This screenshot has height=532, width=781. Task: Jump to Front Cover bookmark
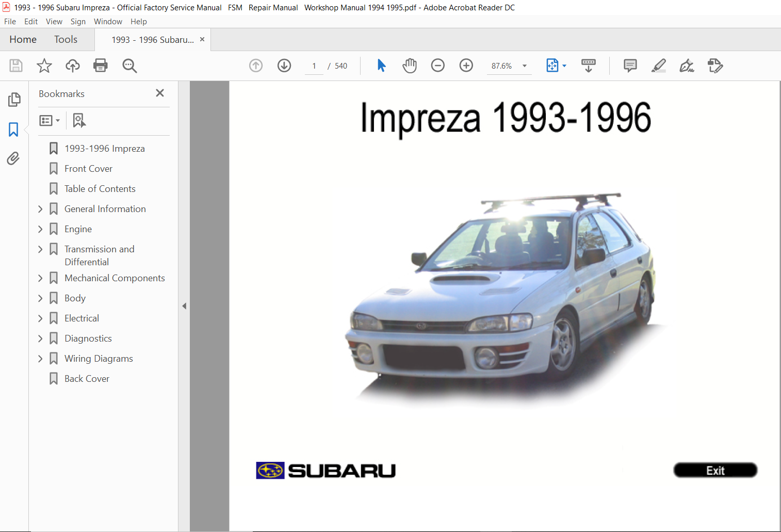88,169
